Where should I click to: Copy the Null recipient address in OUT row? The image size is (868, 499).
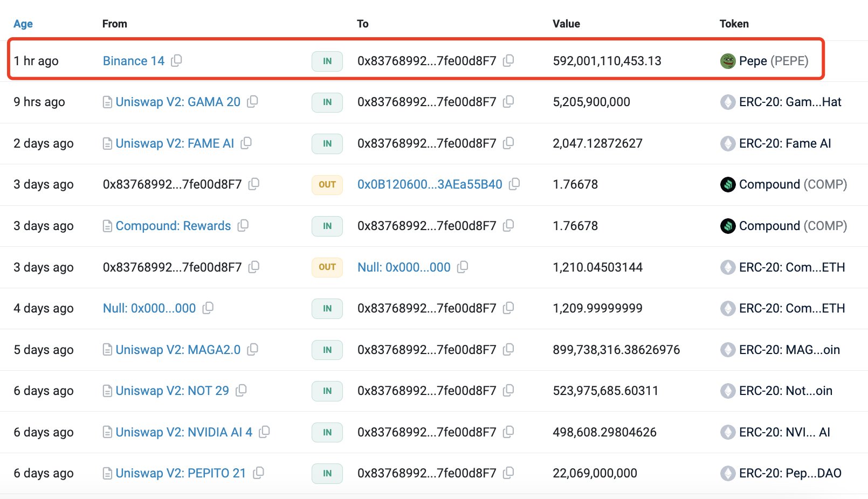point(463,267)
